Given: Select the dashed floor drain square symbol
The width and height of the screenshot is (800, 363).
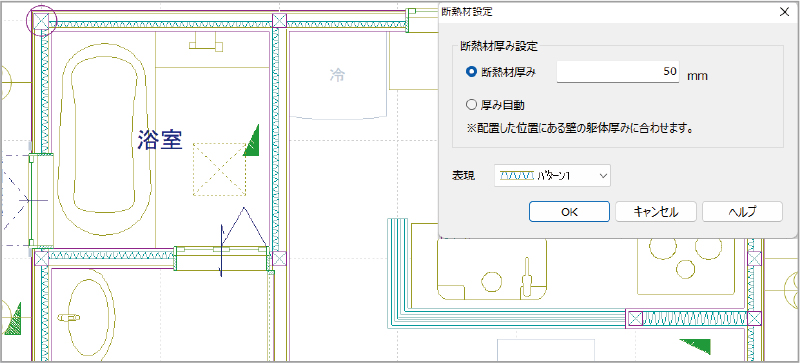Looking at the screenshot, I should point(219,169).
